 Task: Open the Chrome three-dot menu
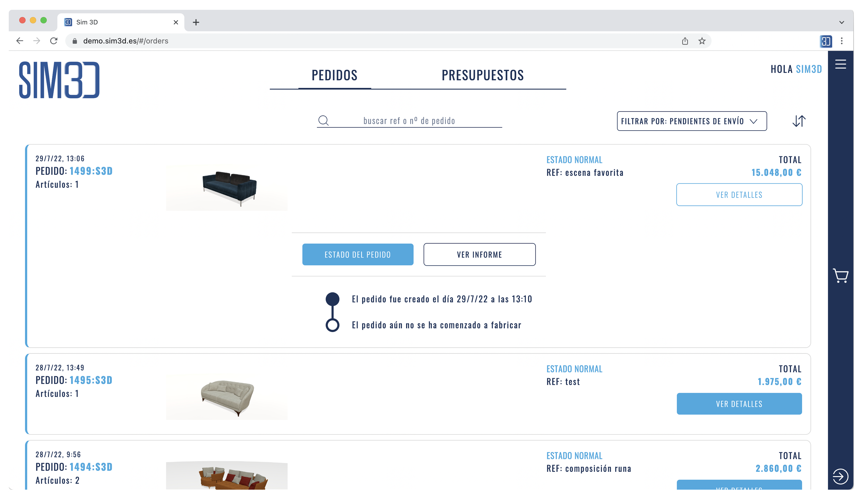[842, 41]
